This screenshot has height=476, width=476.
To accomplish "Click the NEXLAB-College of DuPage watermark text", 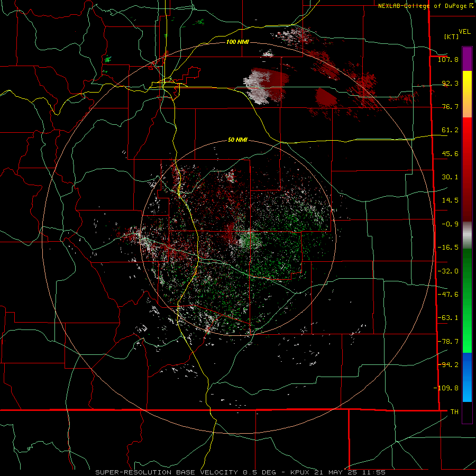I will point(426,6).
